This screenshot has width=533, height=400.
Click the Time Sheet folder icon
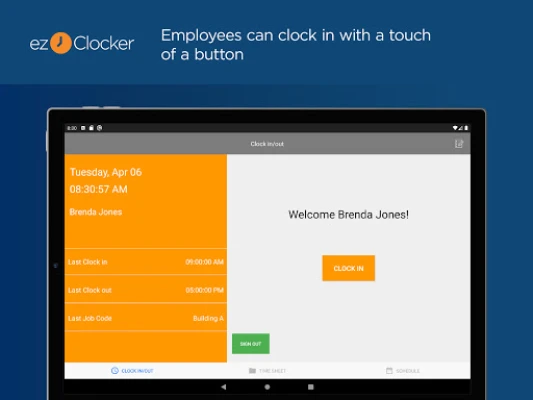coord(252,370)
